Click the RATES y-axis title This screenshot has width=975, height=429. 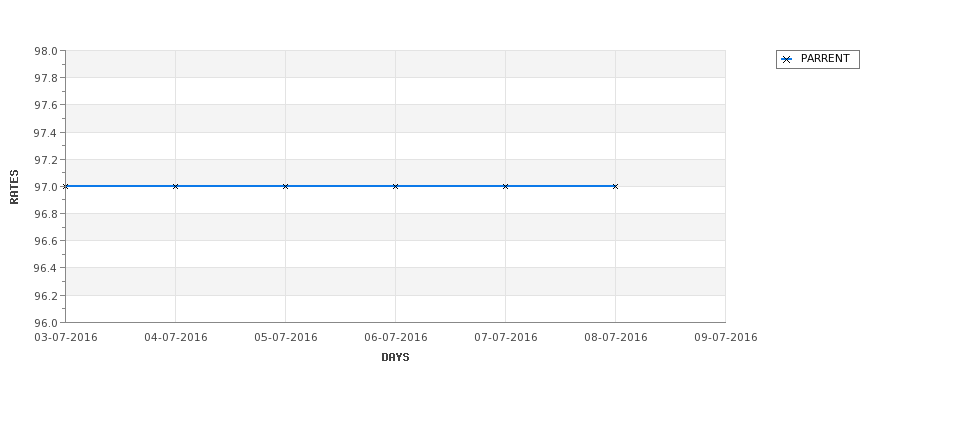click(14, 187)
